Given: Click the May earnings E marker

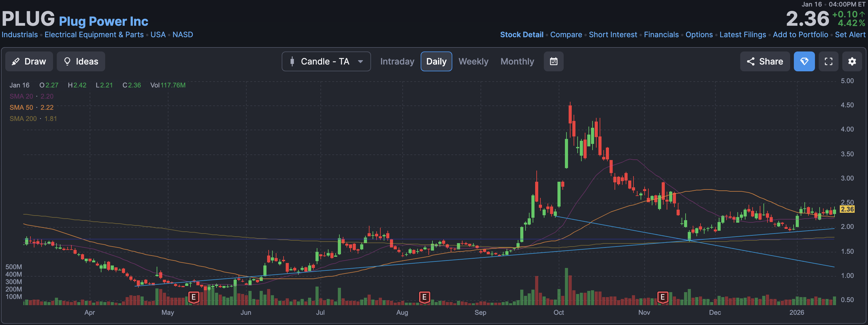Looking at the screenshot, I should point(193,297).
